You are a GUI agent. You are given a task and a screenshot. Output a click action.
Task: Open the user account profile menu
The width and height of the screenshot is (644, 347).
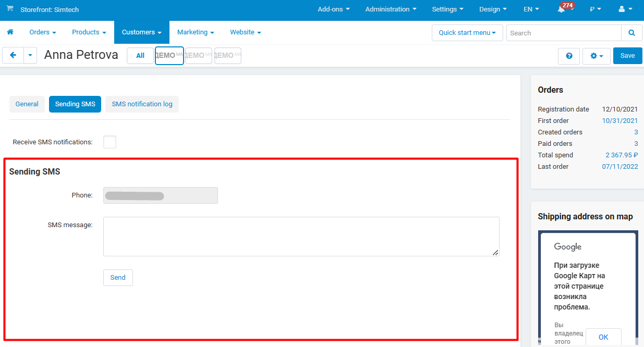tap(625, 9)
